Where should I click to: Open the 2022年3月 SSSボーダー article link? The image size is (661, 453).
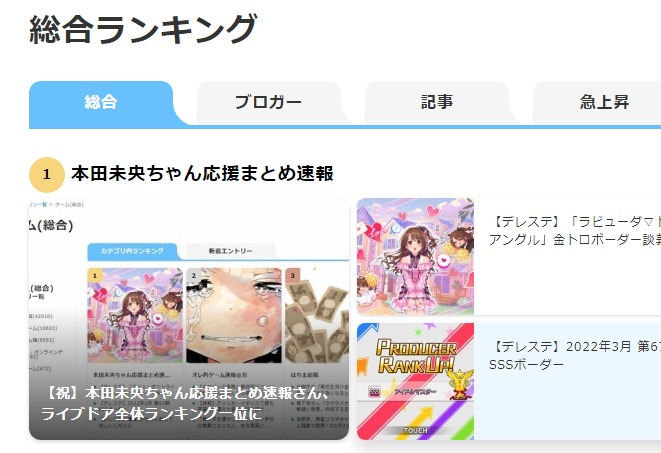[575, 355]
